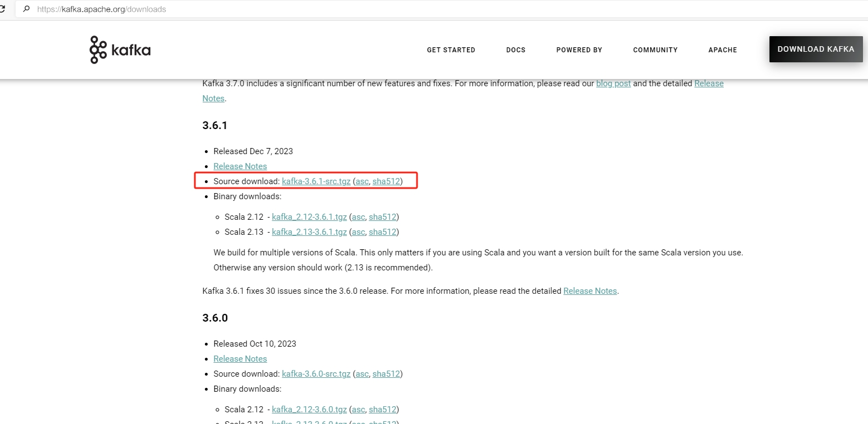868x424 pixels.
Task: Click the DOWNLOAD KAFKA button
Action: point(816,49)
